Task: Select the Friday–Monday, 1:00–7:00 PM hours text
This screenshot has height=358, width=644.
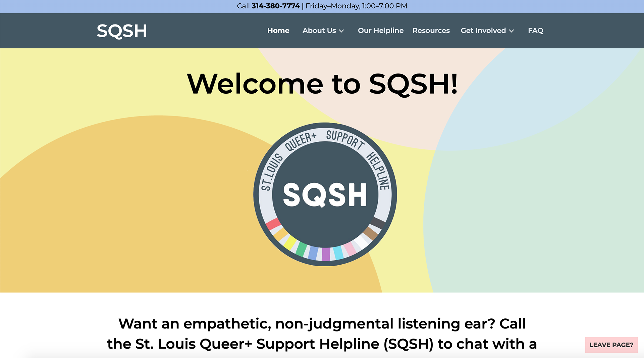Action: tap(356, 6)
